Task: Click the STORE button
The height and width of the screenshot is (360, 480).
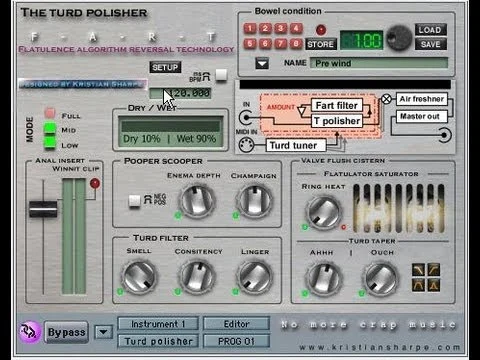Action: click(321, 44)
